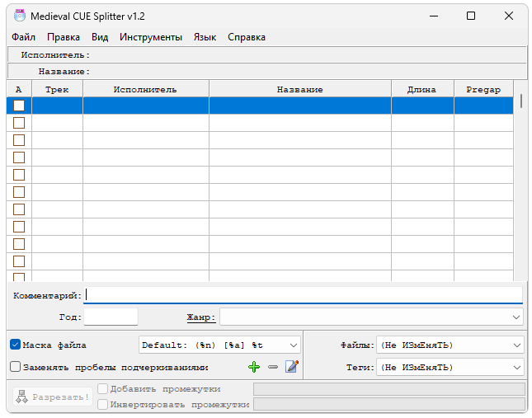Close the Medieval CUE Splitter window
Image resolution: width=532 pixels, height=418 pixels.
point(509,16)
